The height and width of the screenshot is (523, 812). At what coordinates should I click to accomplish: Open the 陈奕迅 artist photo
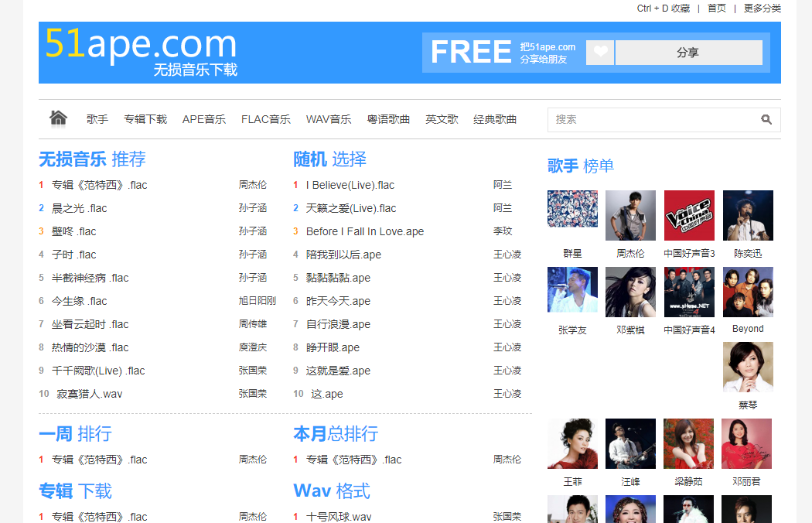coord(748,216)
